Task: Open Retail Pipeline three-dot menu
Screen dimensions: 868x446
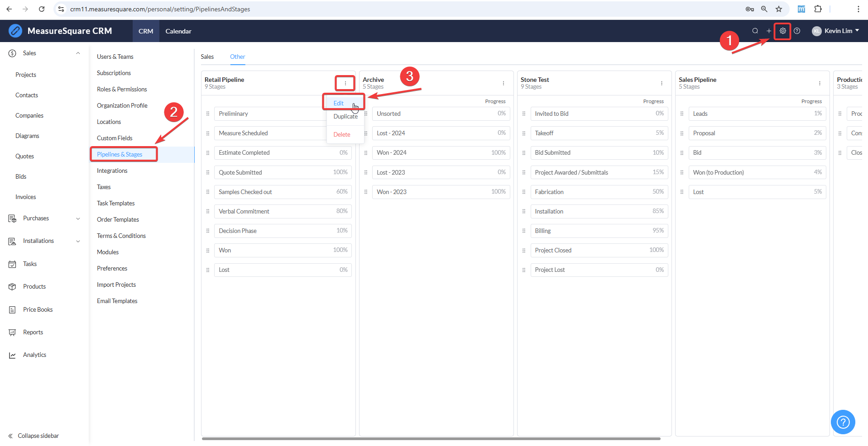Action: point(345,83)
